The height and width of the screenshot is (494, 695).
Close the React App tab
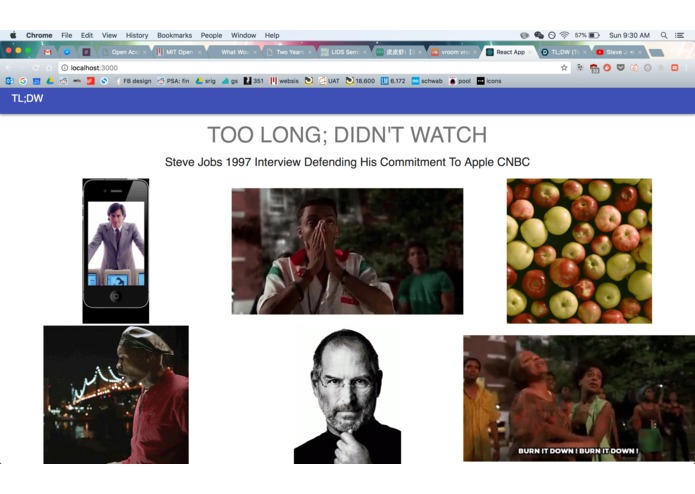531,52
